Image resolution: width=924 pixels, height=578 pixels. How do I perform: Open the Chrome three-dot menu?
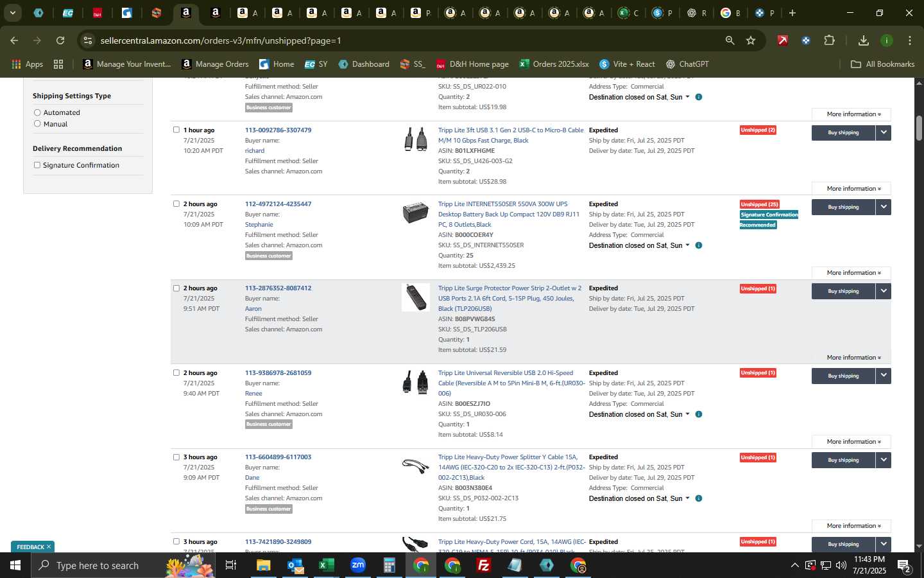(x=910, y=40)
